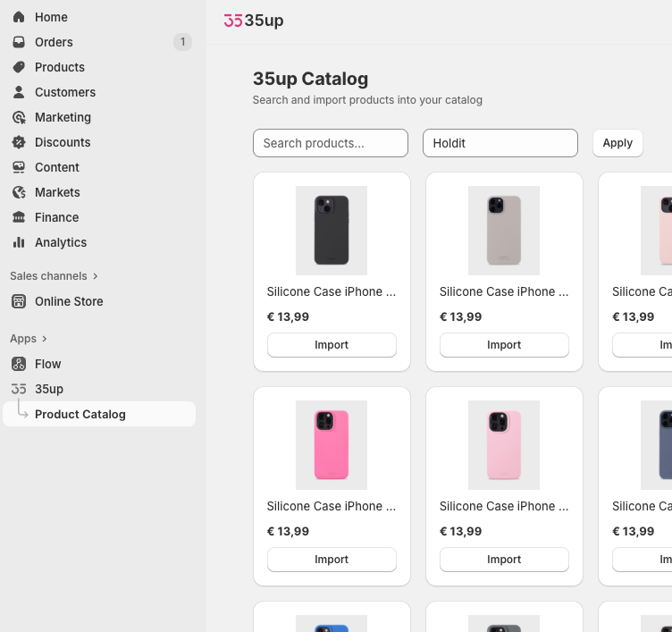Click the Flow app icon
672x632 pixels.
(x=19, y=364)
